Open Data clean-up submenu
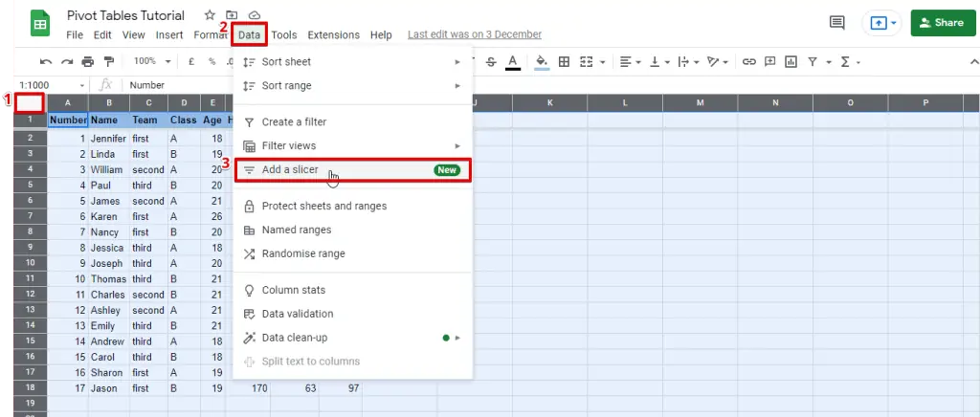980x417 pixels. pyautogui.click(x=352, y=337)
